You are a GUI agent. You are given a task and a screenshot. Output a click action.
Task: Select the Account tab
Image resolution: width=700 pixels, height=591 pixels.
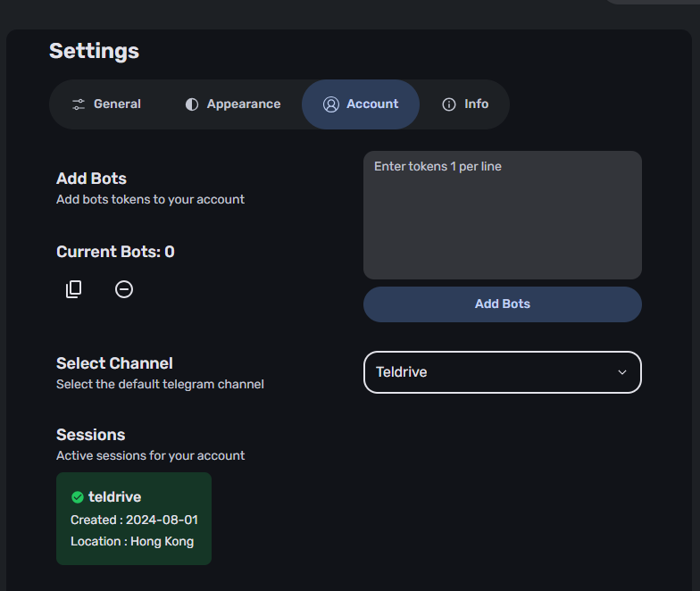(x=361, y=104)
